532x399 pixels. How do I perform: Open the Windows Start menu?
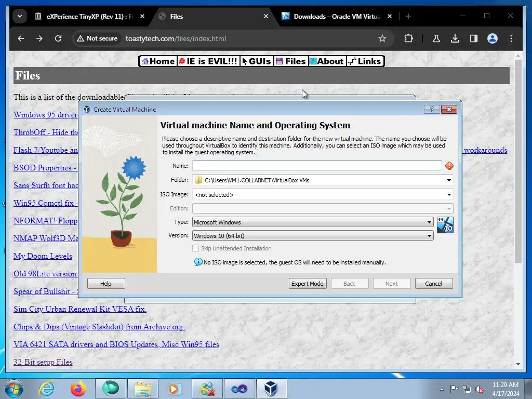14,389
